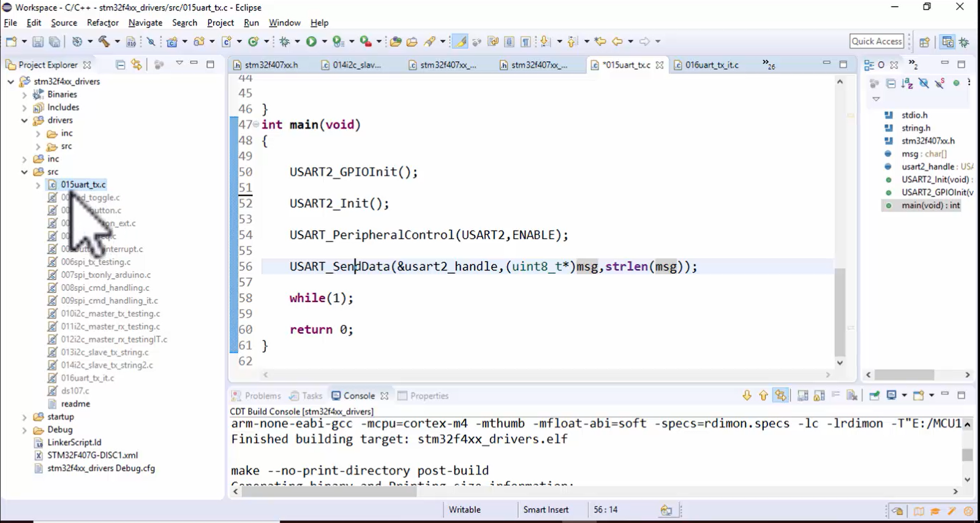Open dropdown next to Run button

click(325, 42)
